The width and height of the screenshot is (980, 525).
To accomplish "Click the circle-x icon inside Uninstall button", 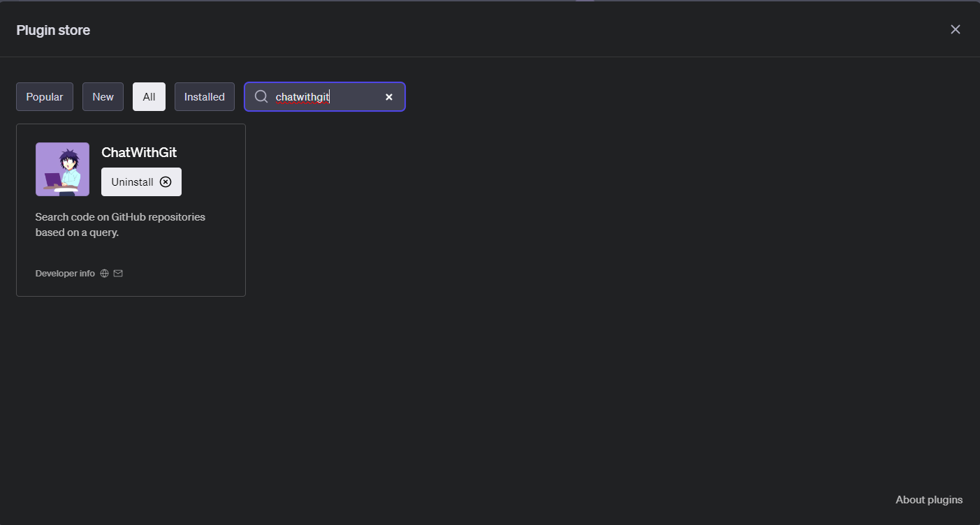I will 166,182.
